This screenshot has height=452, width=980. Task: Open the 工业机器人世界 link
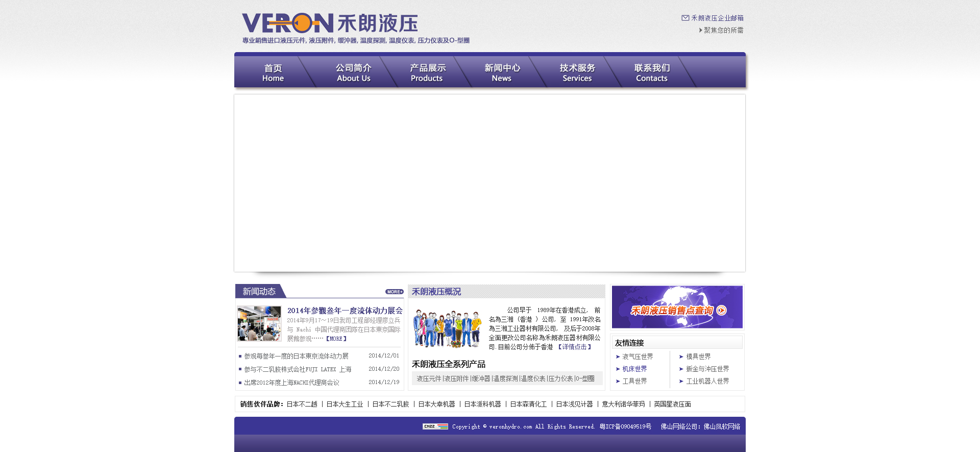707,381
